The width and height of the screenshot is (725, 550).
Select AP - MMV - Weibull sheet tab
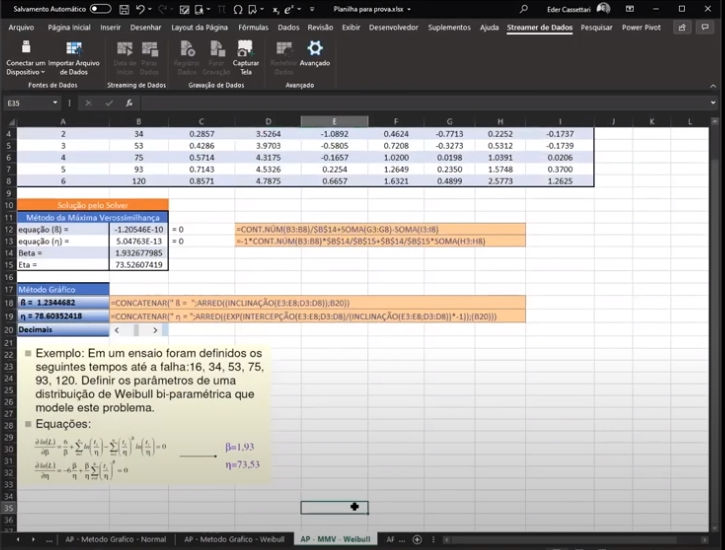(x=335, y=539)
